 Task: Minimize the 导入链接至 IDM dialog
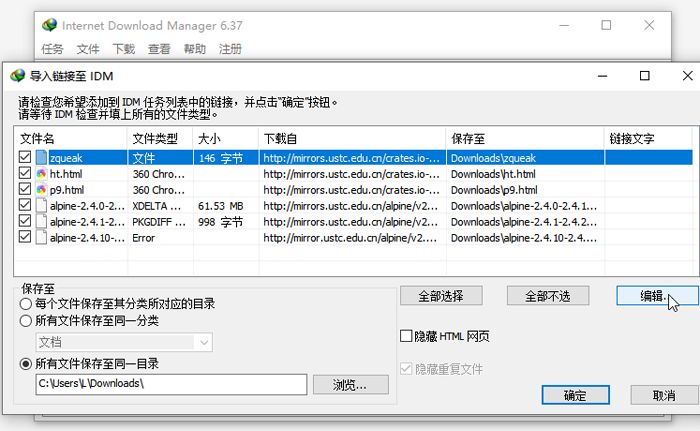pyautogui.click(x=603, y=75)
